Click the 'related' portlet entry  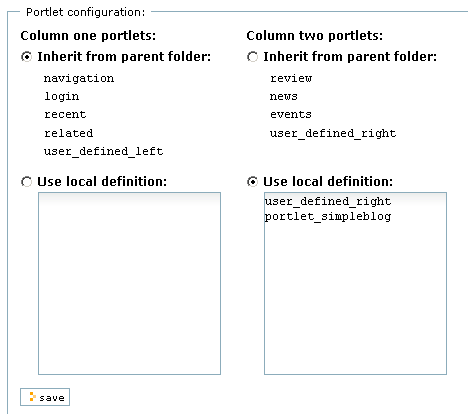69,133
